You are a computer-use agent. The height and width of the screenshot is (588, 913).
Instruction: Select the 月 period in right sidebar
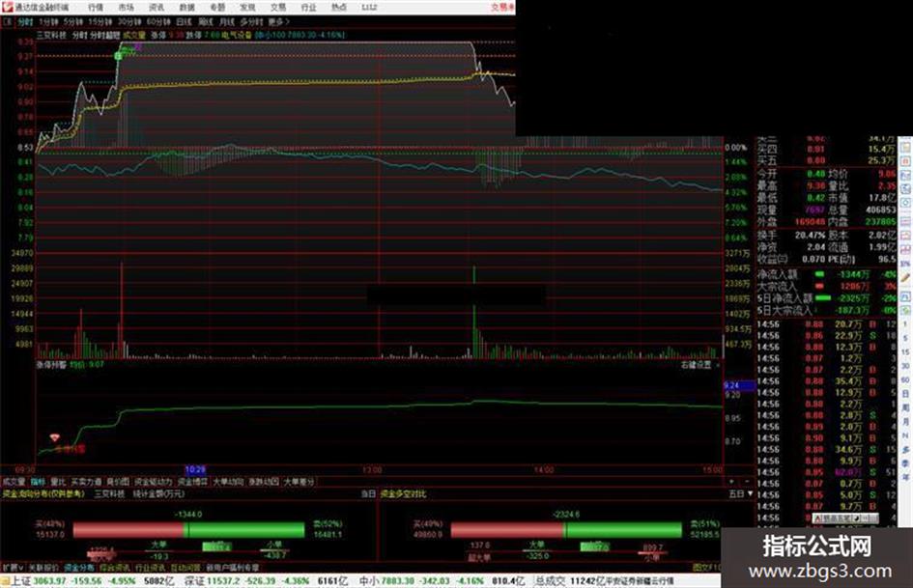(x=905, y=422)
